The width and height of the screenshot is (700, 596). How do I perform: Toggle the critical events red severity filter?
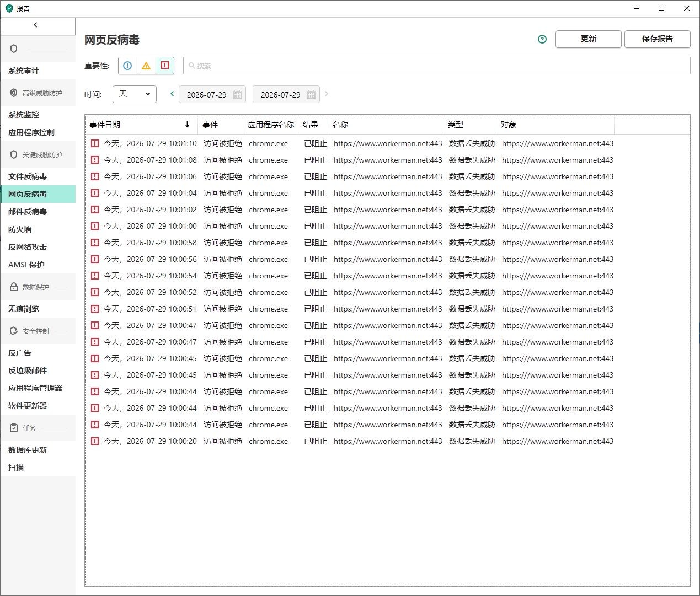pos(165,66)
